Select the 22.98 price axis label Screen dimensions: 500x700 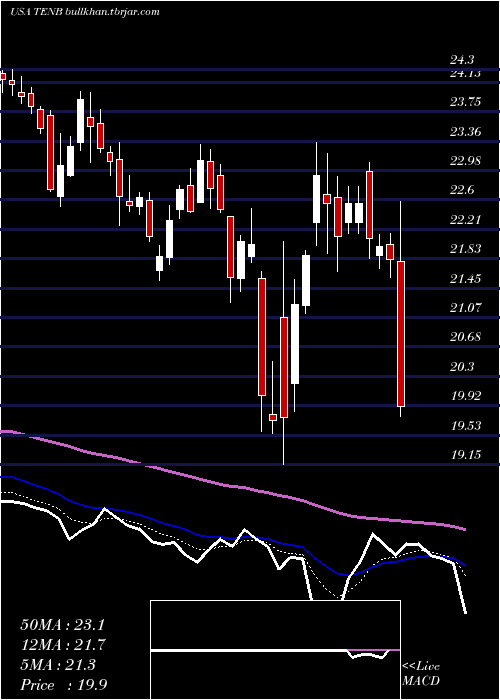click(466, 161)
